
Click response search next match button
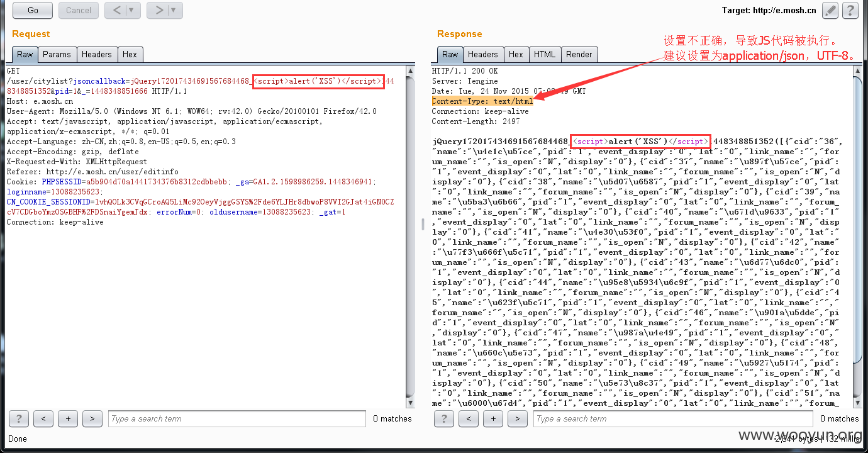coord(518,418)
